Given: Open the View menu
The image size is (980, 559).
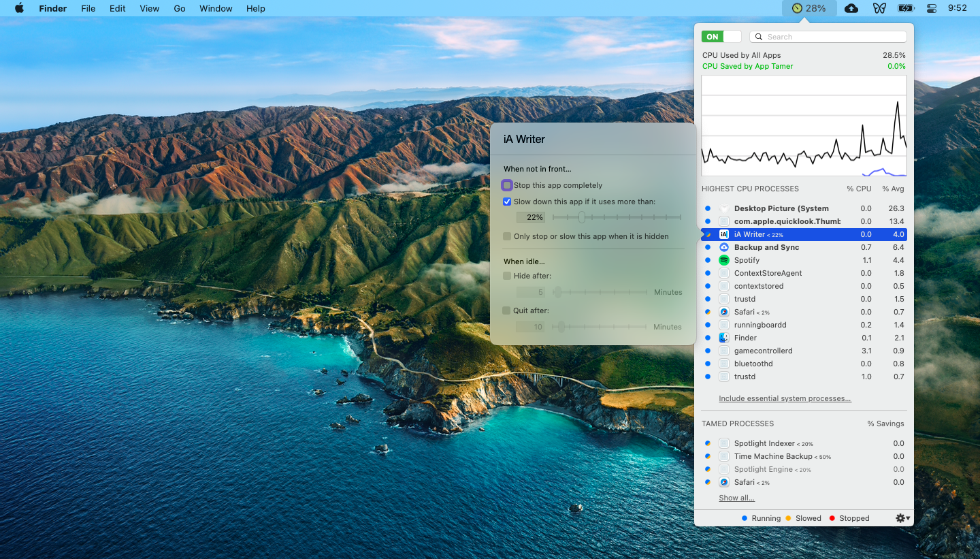Looking at the screenshot, I should [x=150, y=8].
